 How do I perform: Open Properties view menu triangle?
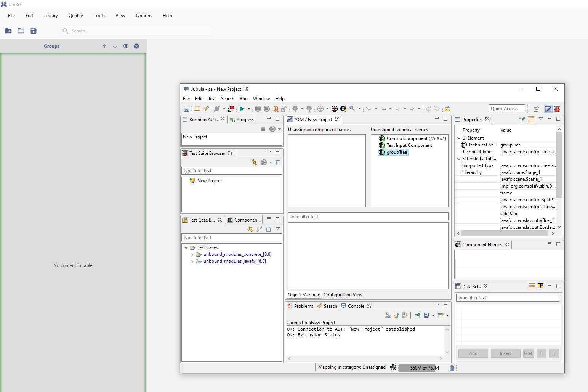(540, 119)
